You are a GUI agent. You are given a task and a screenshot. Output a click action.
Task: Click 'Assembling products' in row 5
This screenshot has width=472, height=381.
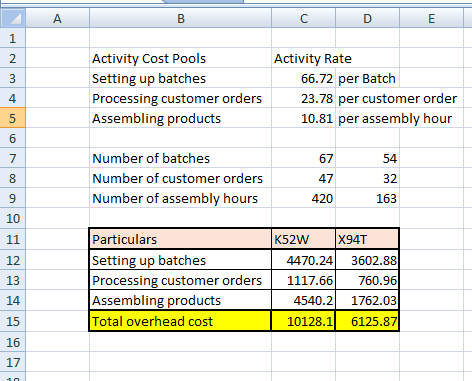(181, 118)
